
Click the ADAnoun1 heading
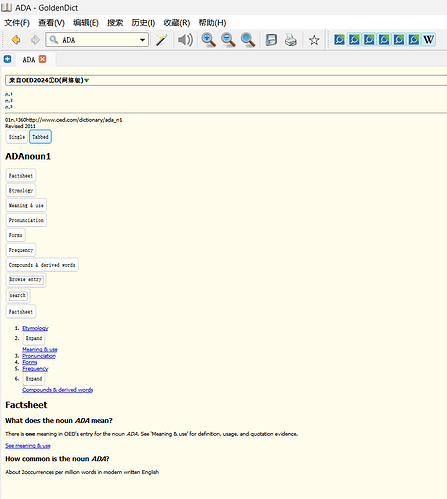pyautogui.click(x=28, y=156)
